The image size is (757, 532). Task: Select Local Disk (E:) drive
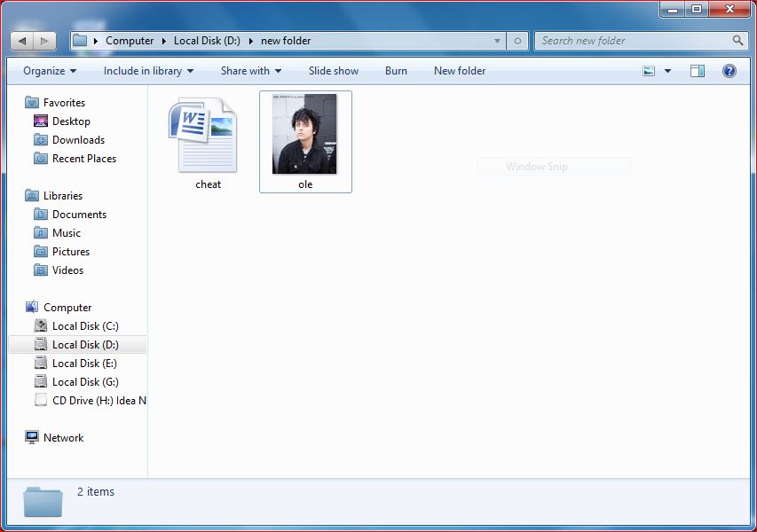pyautogui.click(x=75, y=364)
